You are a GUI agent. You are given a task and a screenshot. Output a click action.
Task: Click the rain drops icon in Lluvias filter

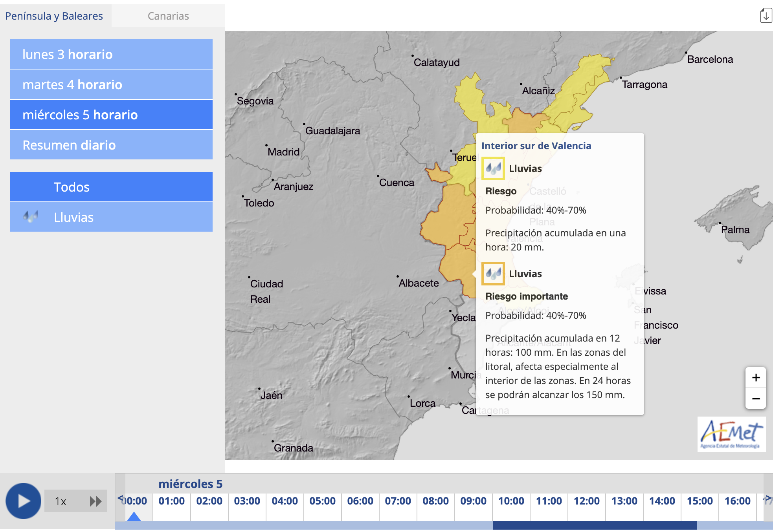point(31,216)
